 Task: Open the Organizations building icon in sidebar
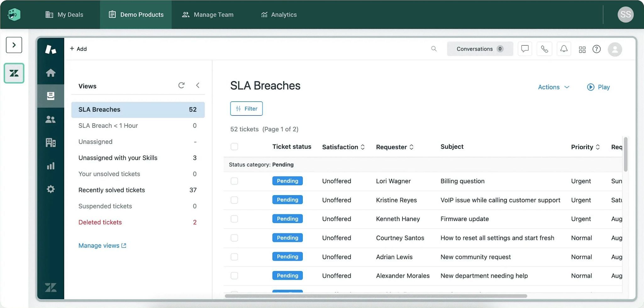[51, 143]
